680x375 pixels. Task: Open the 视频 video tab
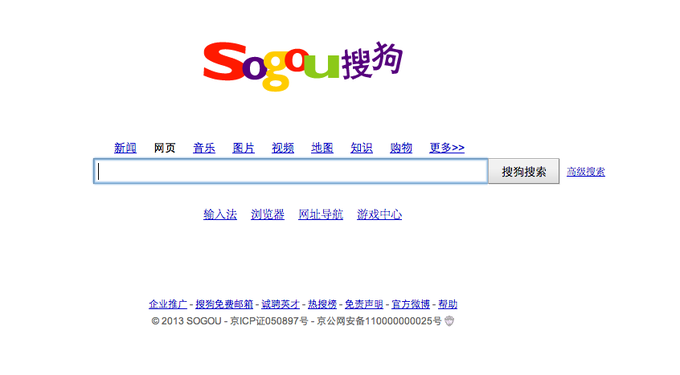283,148
